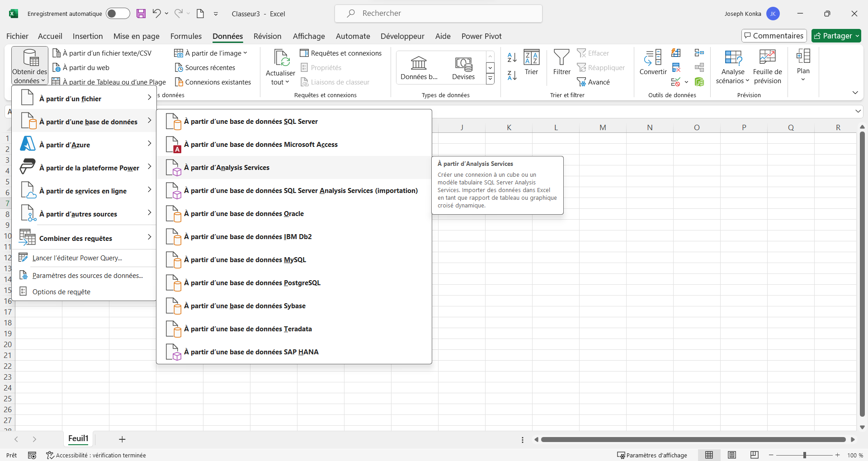Open Combiner des requêtes submenu
Image resolution: width=868 pixels, height=461 pixels.
[84, 238]
